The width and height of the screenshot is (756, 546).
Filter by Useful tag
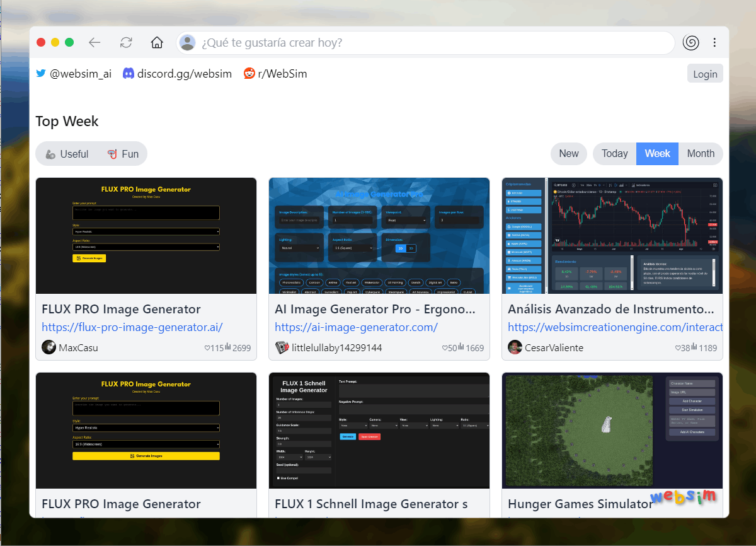(x=67, y=154)
